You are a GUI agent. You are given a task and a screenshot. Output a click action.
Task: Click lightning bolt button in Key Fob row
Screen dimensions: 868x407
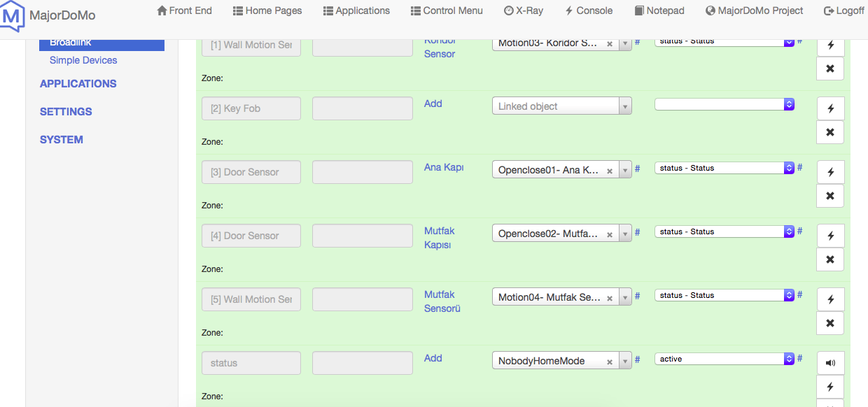coord(830,108)
